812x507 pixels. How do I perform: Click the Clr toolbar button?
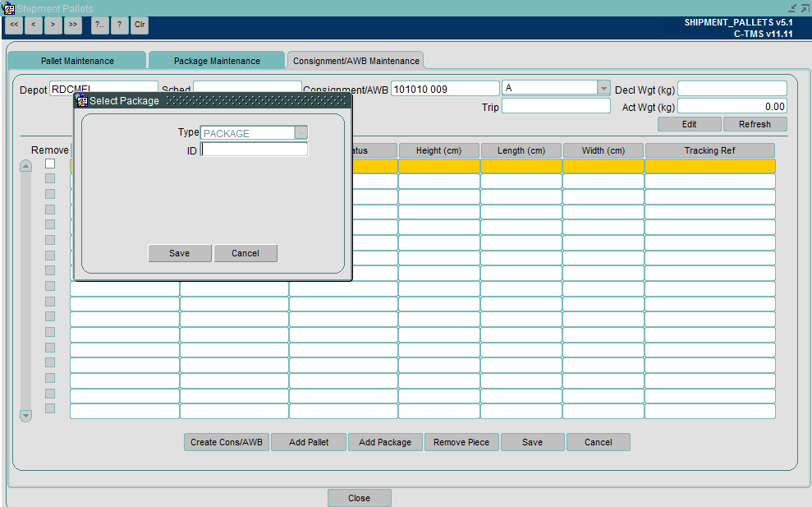pyautogui.click(x=140, y=25)
